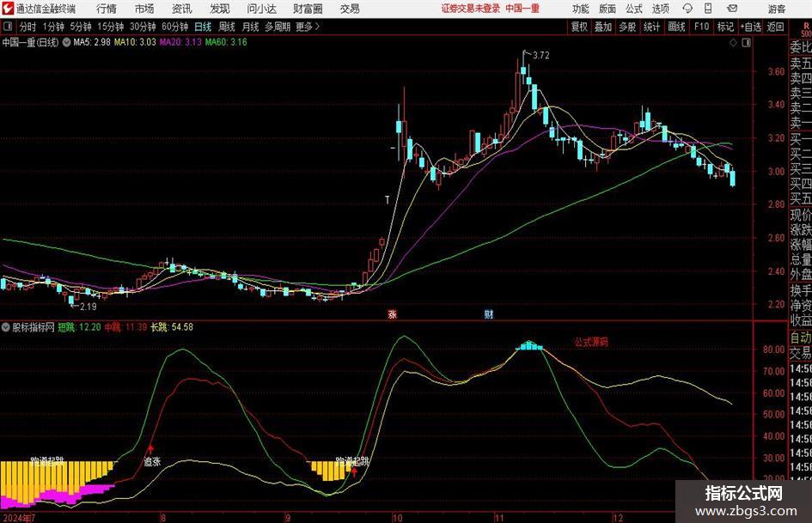Open the 股标指标网 indicator settings icon
The width and height of the screenshot is (812, 523).
(x=6, y=327)
